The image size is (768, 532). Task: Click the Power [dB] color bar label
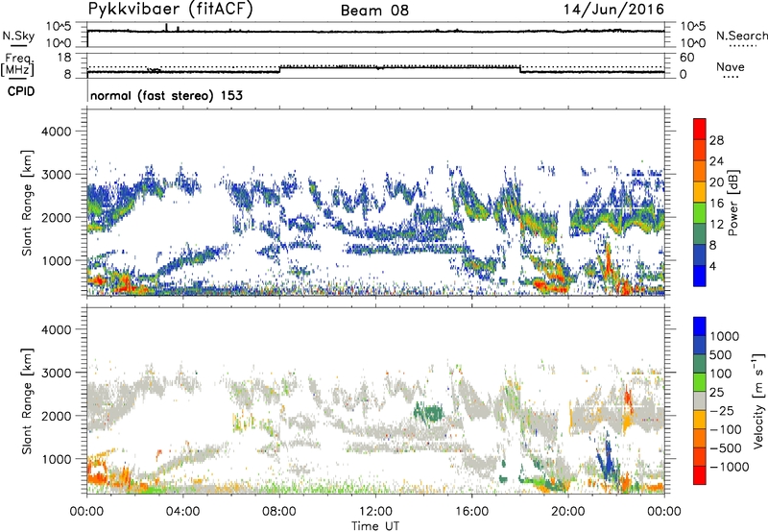pos(732,203)
